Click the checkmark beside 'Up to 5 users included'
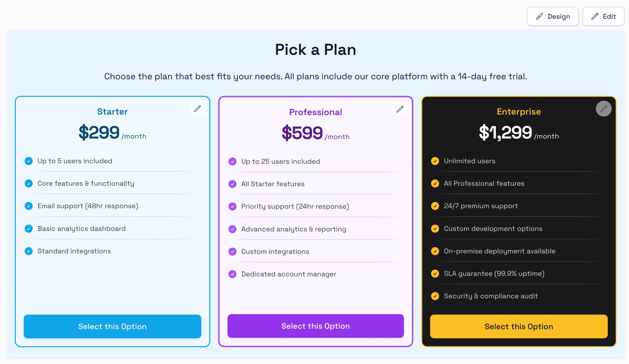The width and height of the screenshot is (629, 364). [x=29, y=161]
